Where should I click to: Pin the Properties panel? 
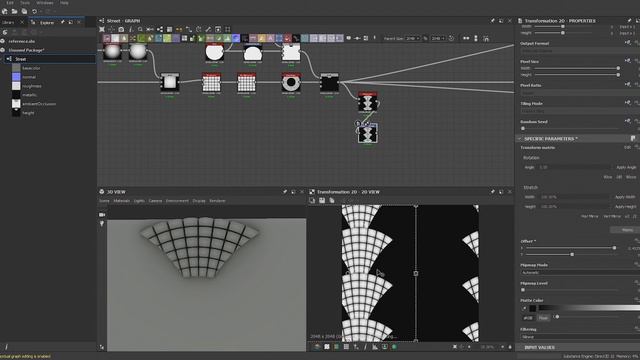click(629, 20)
